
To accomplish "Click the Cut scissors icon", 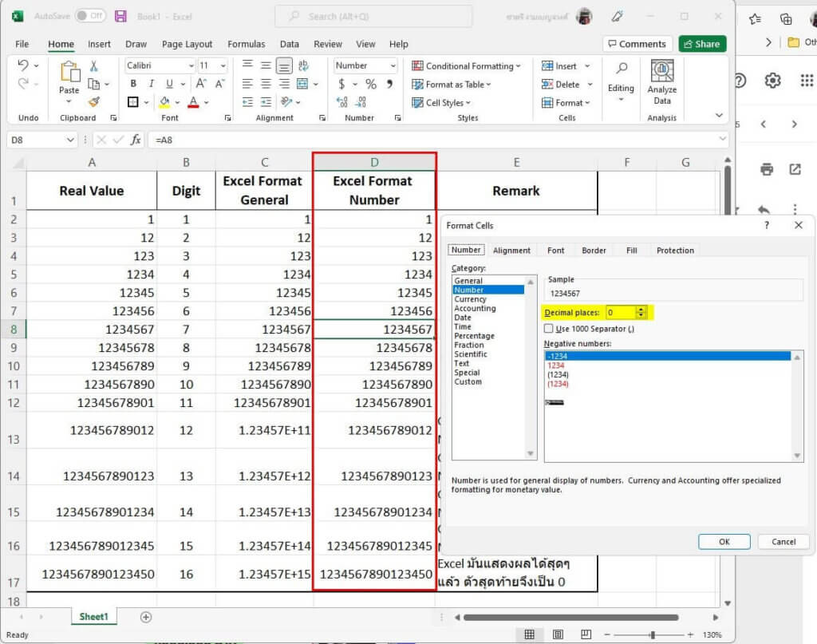I will click(x=94, y=65).
